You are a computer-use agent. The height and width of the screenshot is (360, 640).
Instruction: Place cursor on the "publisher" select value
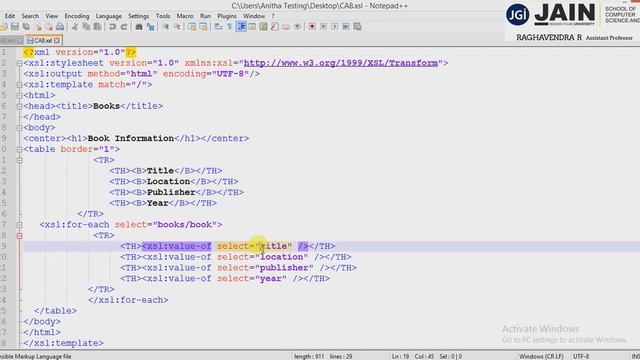point(284,268)
